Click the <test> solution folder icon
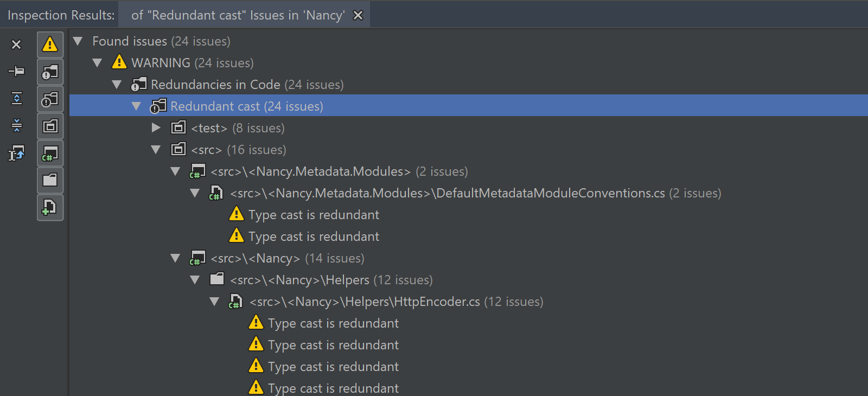This screenshot has height=396, width=868. pyautogui.click(x=178, y=127)
